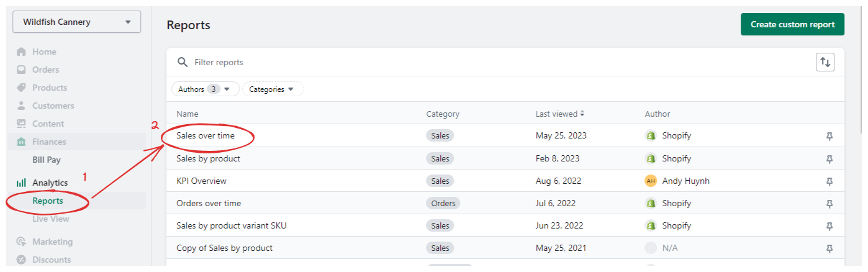Click the Orders inbox icon

point(22,70)
